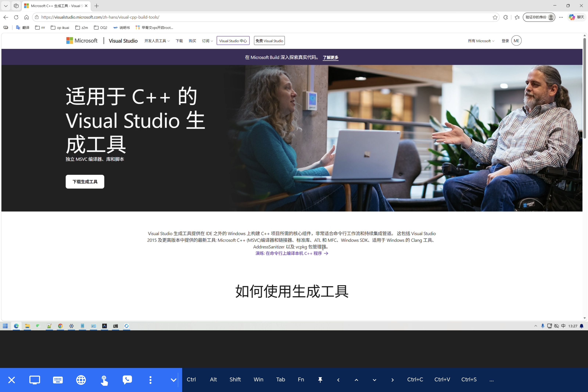Image resolution: width=588 pixels, height=392 pixels.
Task: Open a new browser tab with the plus icon
Action: pyautogui.click(x=97, y=6)
